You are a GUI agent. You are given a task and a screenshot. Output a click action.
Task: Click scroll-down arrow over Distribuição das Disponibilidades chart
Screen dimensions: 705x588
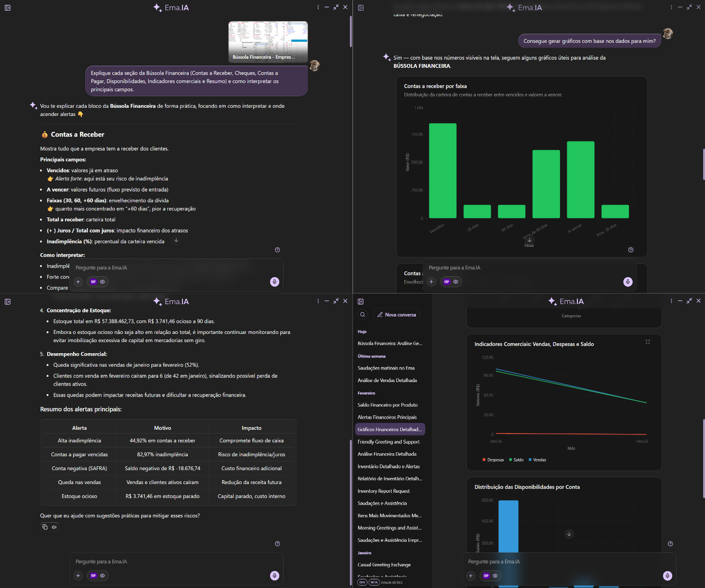[569, 534]
